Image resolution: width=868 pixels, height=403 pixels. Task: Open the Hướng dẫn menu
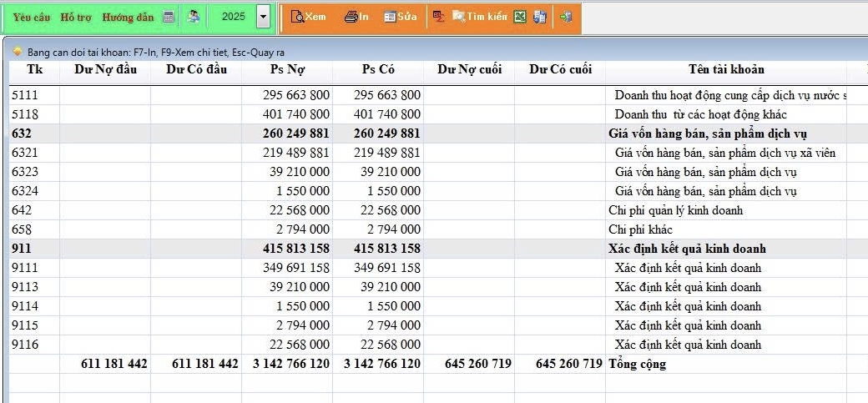pos(128,17)
